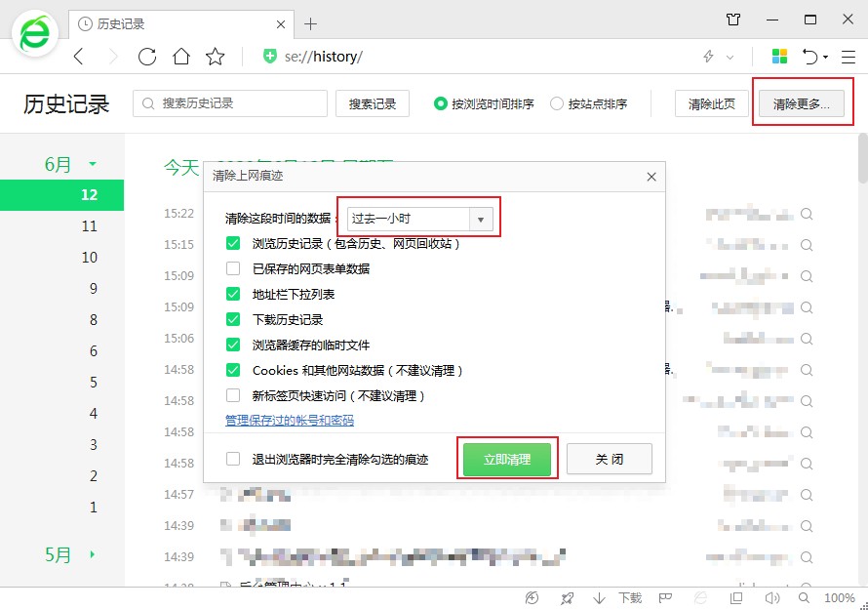This screenshot has height=610, width=868.
Task: Uncheck Cookies 和其他网站数据 checkbox
Action: pyautogui.click(x=233, y=371)
